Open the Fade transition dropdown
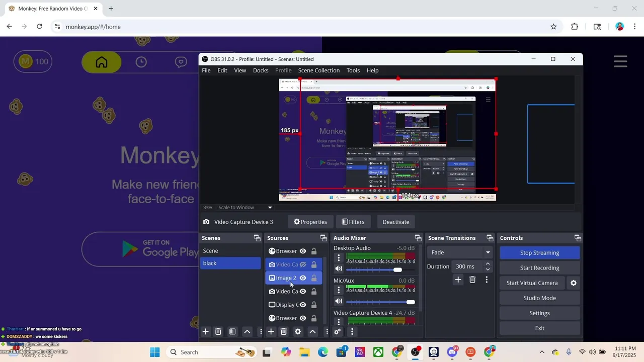 459,252
